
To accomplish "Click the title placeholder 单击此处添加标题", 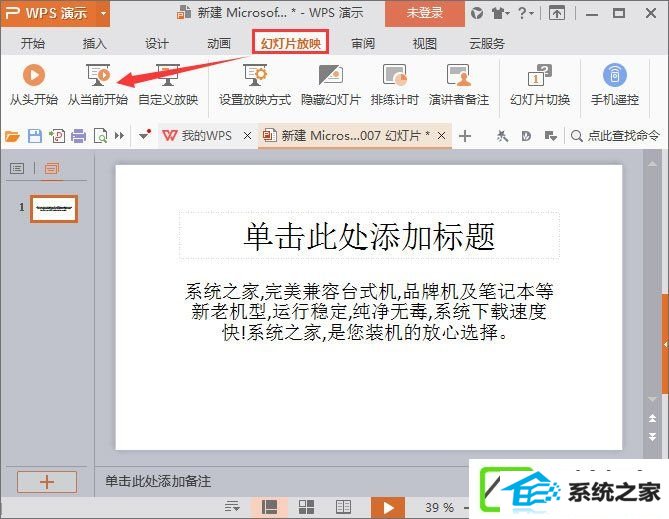I will tap(369, 235).
